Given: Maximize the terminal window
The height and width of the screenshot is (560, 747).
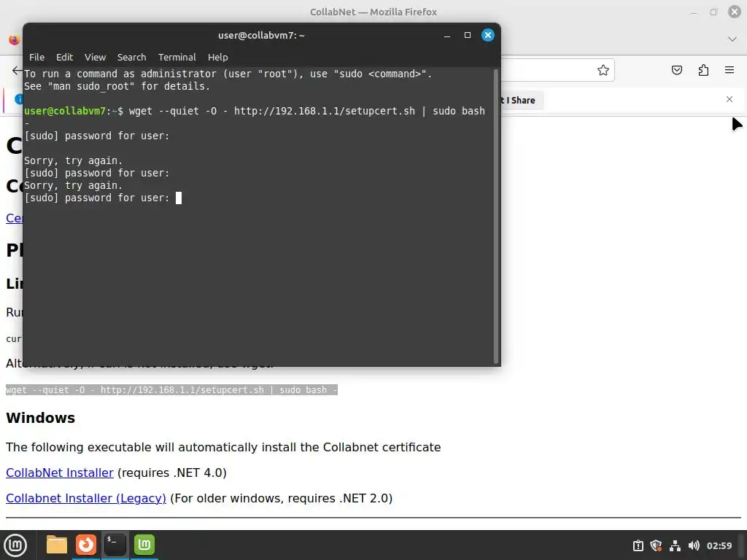Looking at the screenshot, I should point(468,35).
